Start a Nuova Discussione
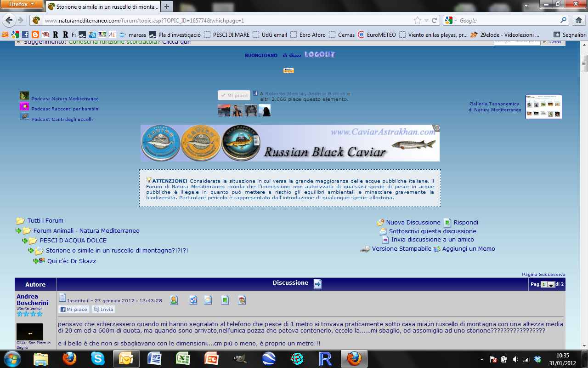The width and height of the screenshot is (588, 368). 413,222
